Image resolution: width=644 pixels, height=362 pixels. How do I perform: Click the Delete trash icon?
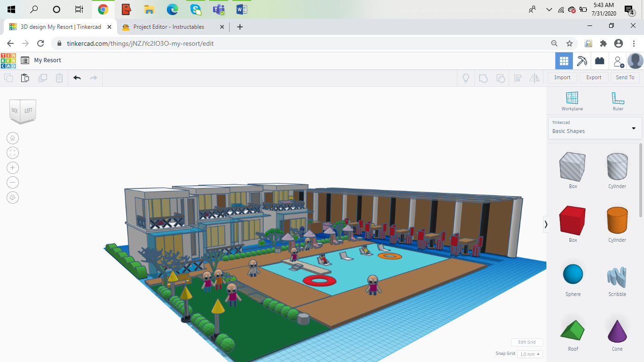coord(59,78)
